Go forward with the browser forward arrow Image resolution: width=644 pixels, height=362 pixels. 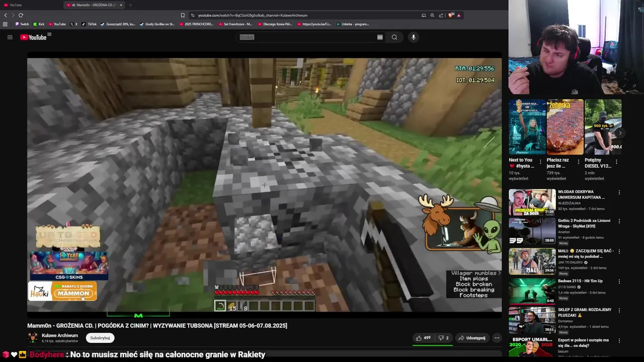pyautogui.click(x=13, y=15)
